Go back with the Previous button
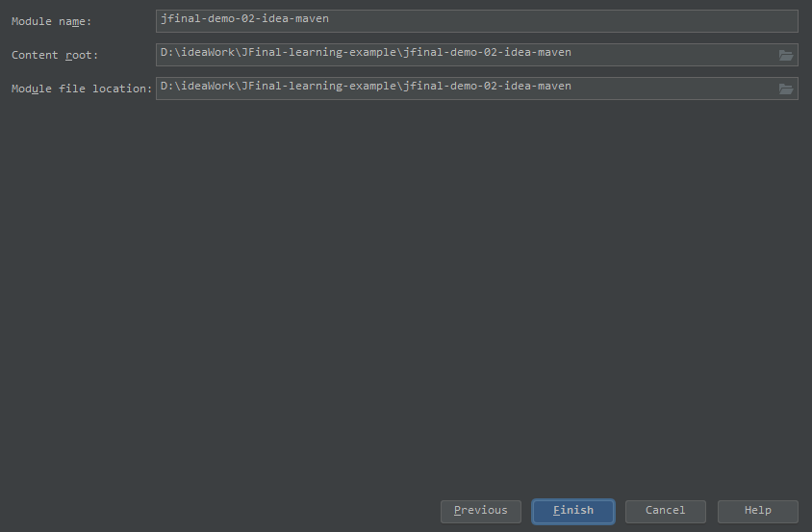 (x=481, y=511)
